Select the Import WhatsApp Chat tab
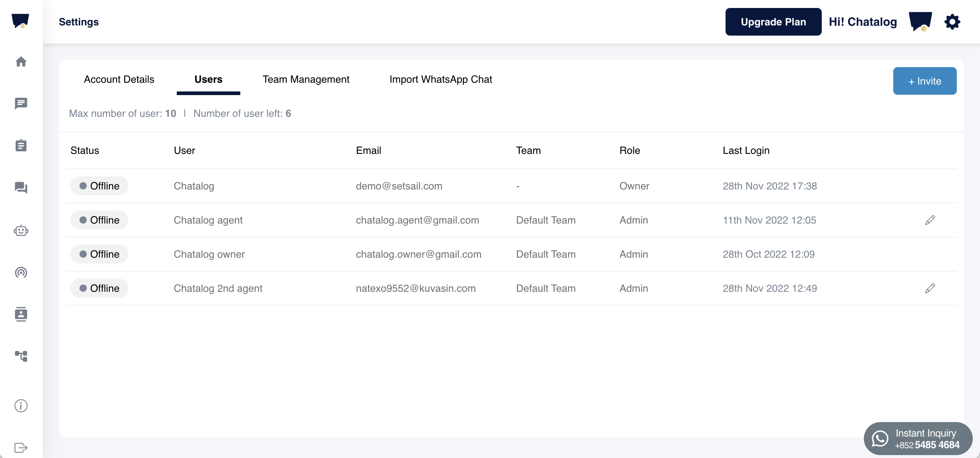The width and height of the screenshot is (980, 458). click(441, 79)
